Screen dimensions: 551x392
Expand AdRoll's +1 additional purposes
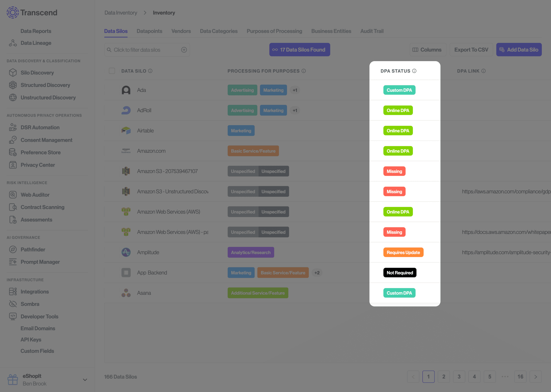(295, 110)
